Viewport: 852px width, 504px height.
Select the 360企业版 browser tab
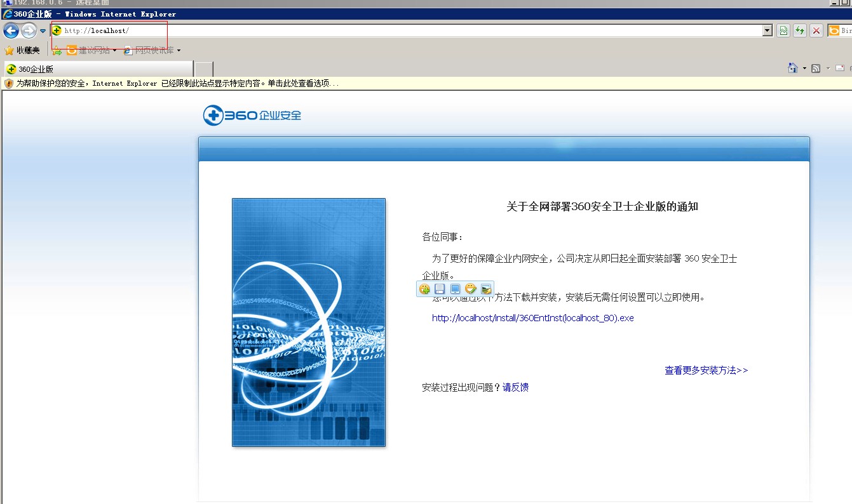(x=98, y=69)
